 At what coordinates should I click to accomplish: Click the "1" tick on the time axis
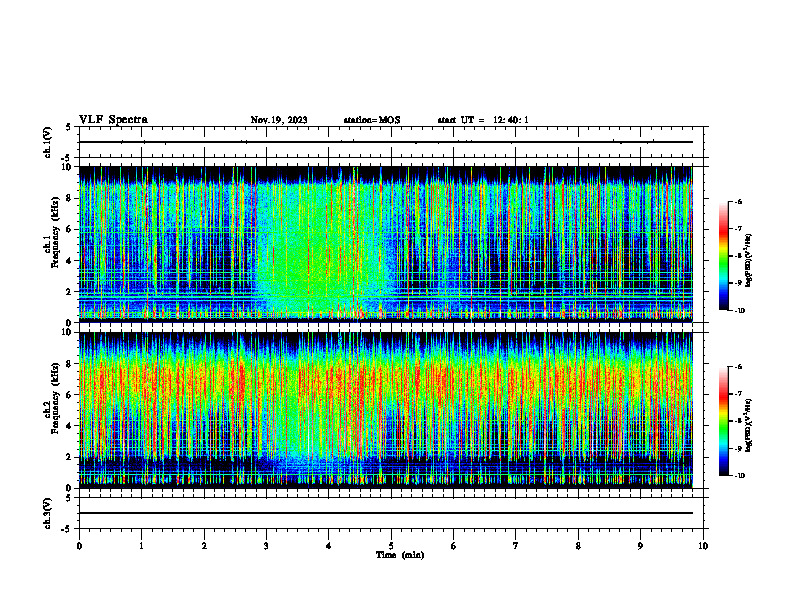tap(141, 546)
